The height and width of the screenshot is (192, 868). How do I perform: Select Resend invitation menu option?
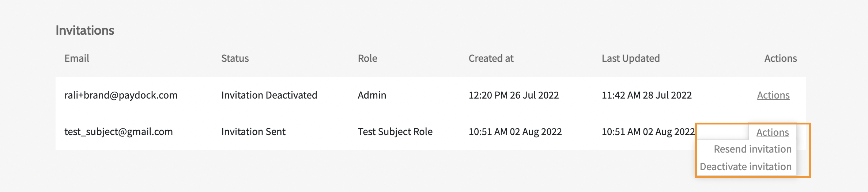coord(752,149)
